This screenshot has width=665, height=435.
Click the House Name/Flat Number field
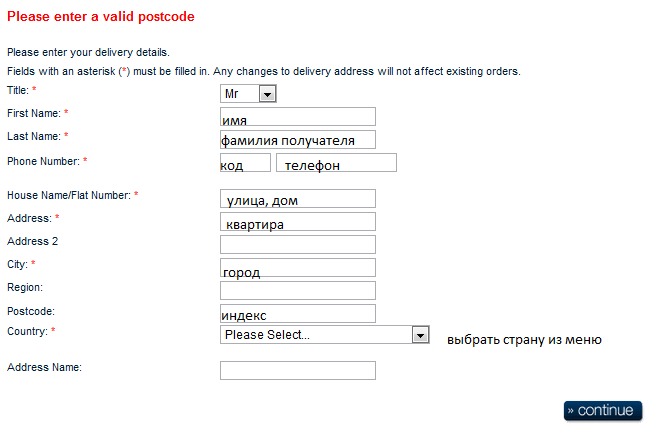[x=298, y=198]
